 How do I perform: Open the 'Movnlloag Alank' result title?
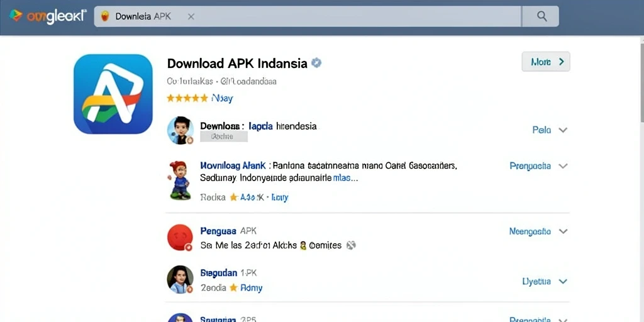[x=233, y=166]
